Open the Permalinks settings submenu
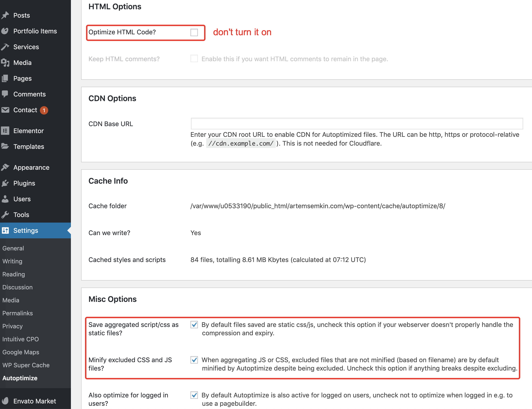532x409 pixels. click(x=18, y=313)
